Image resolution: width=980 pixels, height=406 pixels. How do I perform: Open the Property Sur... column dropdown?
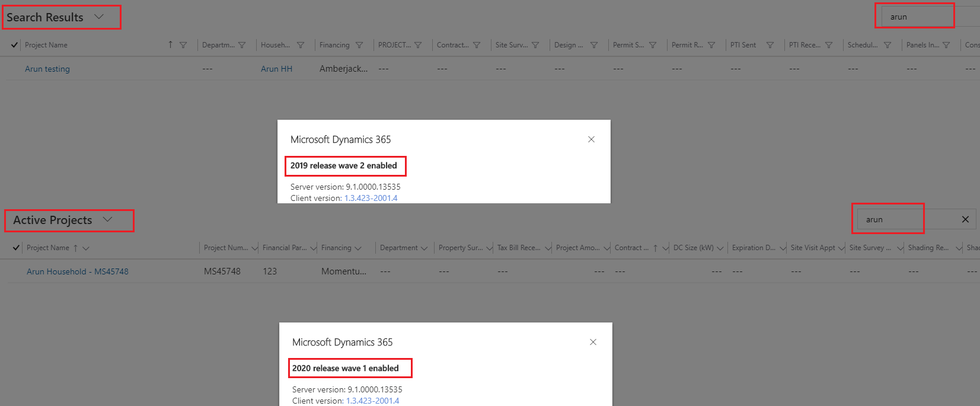(x=489, y=248)
